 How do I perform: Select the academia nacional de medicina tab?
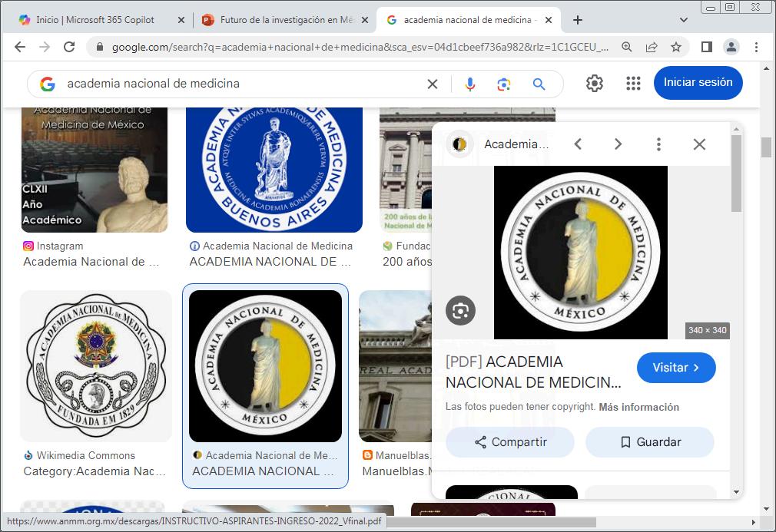[x=467, y=20]
